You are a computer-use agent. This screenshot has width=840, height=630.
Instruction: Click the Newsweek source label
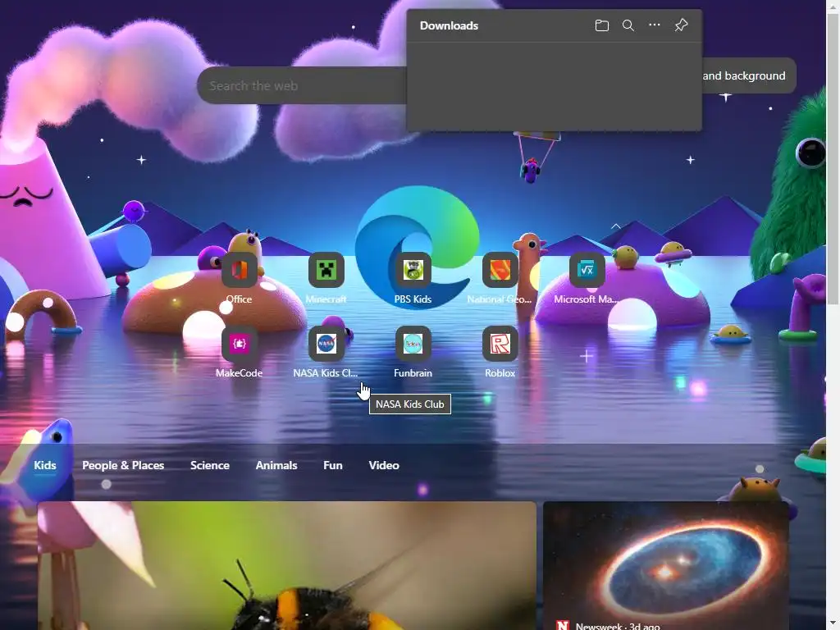[x=618, y=625]
